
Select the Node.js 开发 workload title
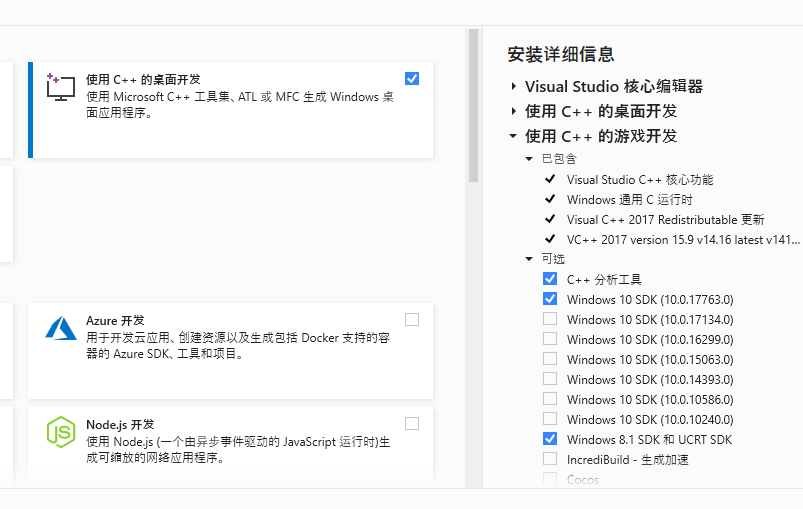point(120,425)
